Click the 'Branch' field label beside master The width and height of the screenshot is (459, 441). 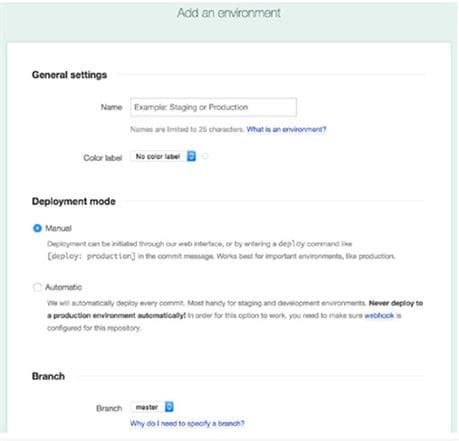coord(109,408)
